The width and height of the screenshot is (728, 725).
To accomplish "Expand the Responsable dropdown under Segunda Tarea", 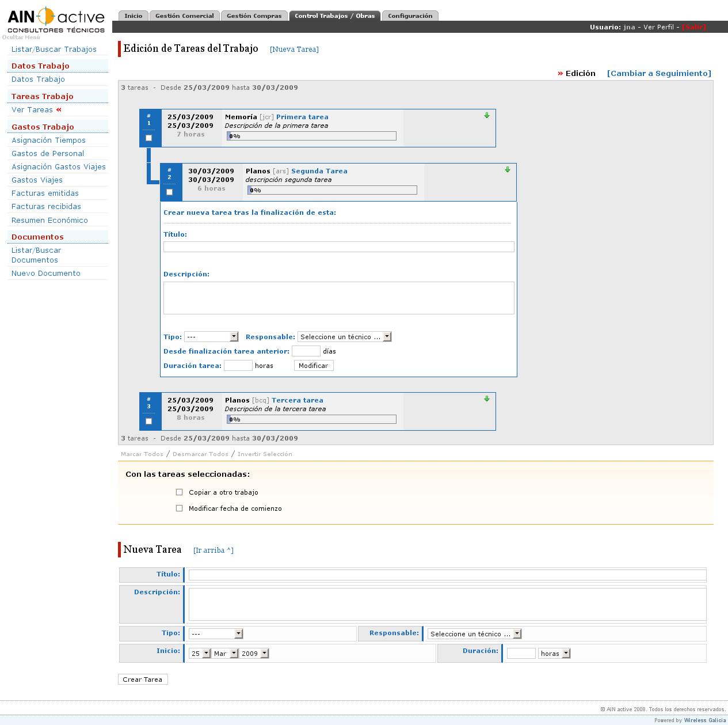I will point(345,337).
